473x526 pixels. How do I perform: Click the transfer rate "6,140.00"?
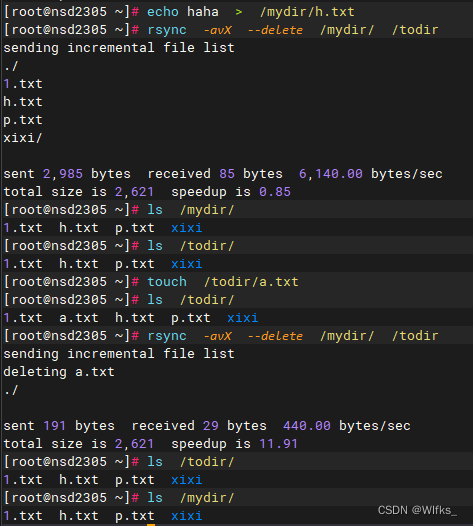click(331, 174)
